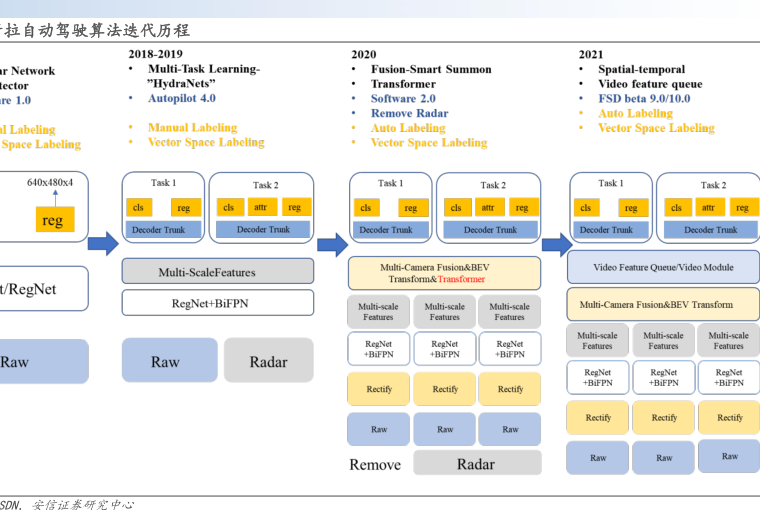Click the "Multi-Task Learning-" bullet line

(x=204, y=69)
